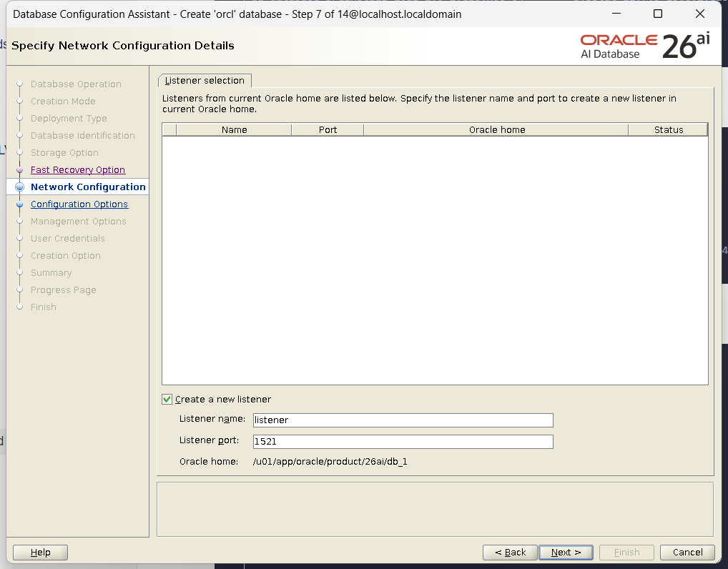Click the Configuration Options step bullet icon
Viewport: 728px width, 569px height.
click(x=19, y=204)
